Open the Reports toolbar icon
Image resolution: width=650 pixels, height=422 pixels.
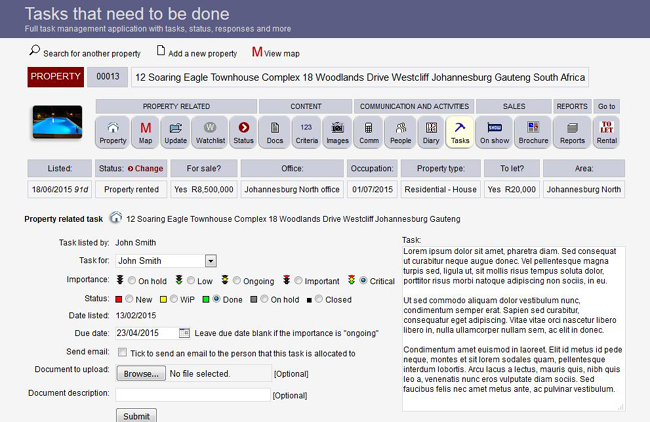572,132
